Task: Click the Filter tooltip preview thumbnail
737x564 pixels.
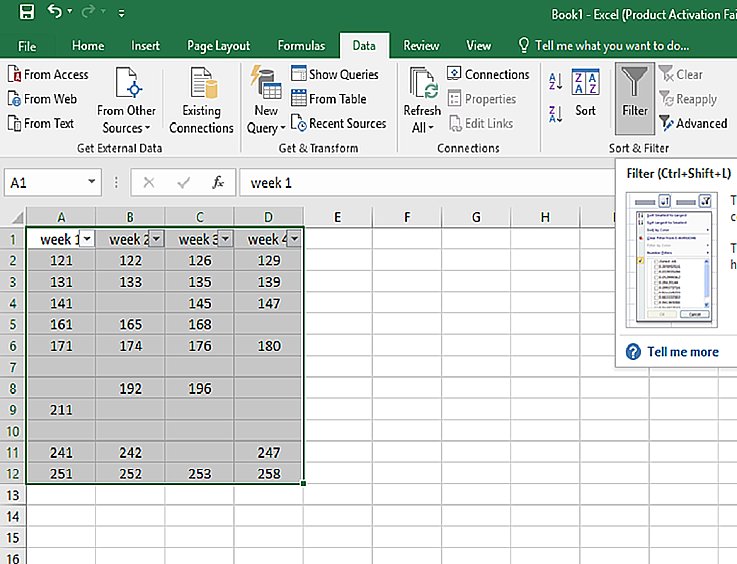Action: 671,259
